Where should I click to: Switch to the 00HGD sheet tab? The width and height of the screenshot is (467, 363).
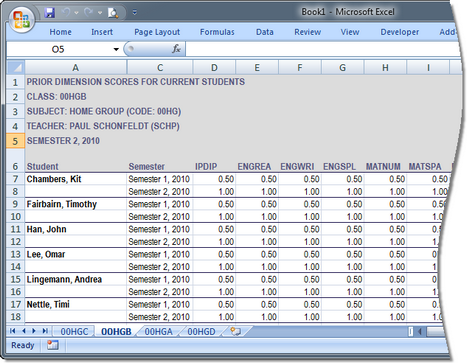tap(201, 332)
